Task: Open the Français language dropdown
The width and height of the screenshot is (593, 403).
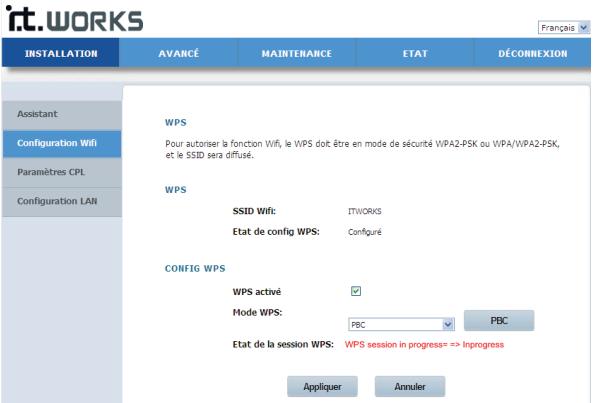Action: pos(564,28)
